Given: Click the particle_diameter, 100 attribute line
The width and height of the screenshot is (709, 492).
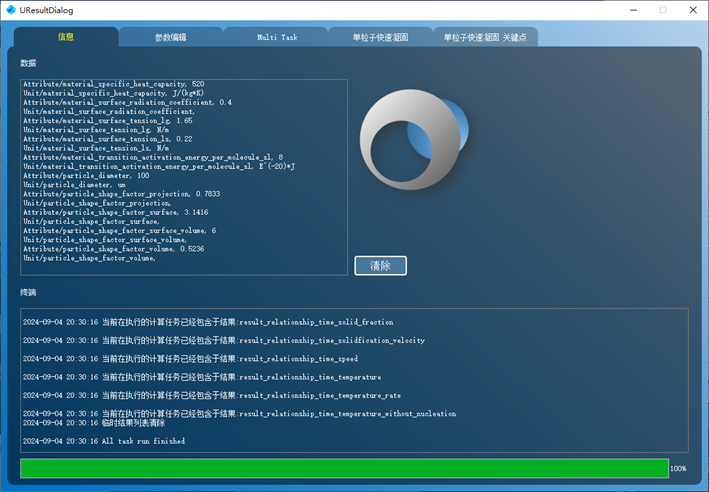Looking at the screenshot, I should [x=72, y=175].
